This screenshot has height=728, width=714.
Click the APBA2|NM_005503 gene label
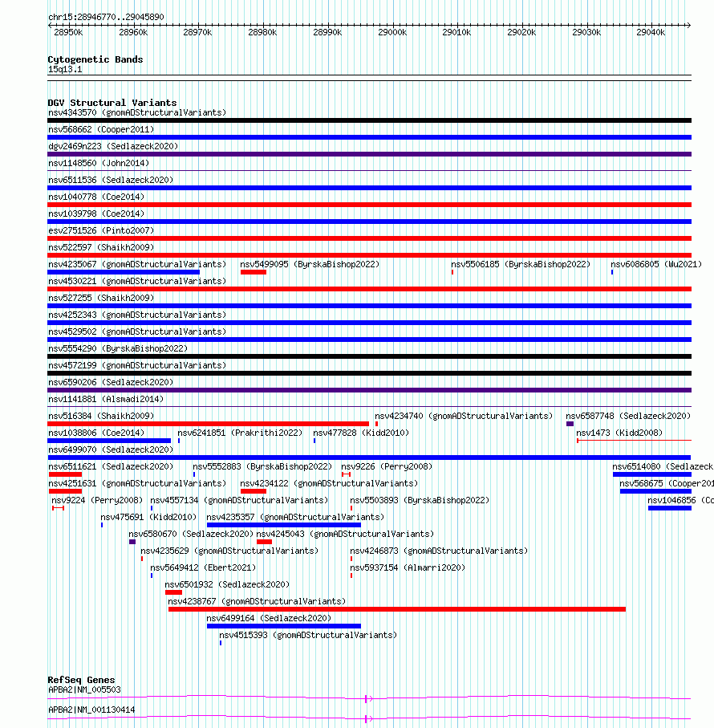84,690
